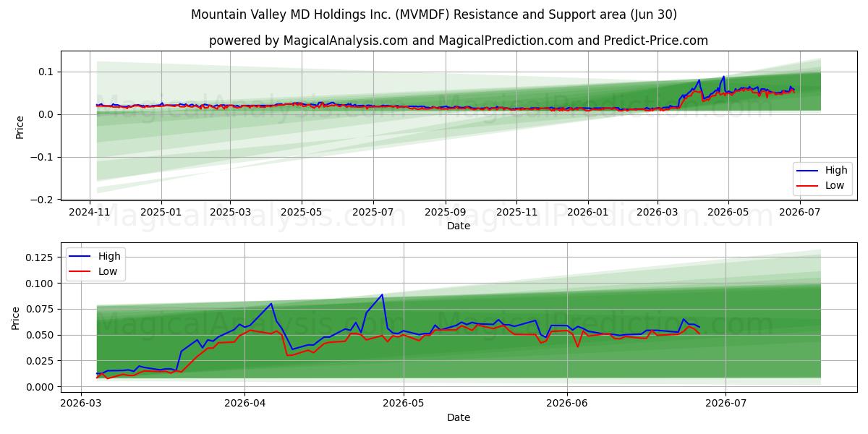This screenshot has height=434, width=868.
Task: Click the 2025-01 date tick label
Action: [161, 212]
